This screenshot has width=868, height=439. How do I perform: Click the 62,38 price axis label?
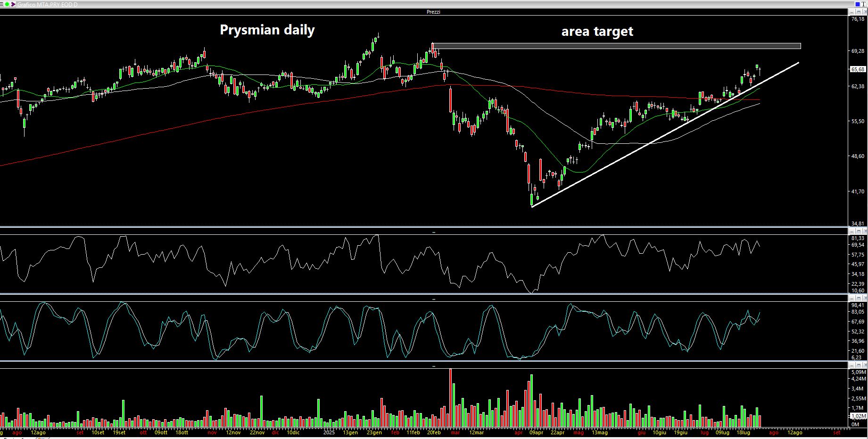(858, 86)
